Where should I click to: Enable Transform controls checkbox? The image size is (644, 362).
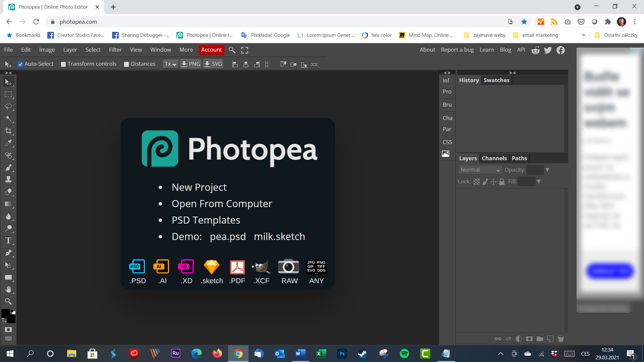(x=63, y=64)
